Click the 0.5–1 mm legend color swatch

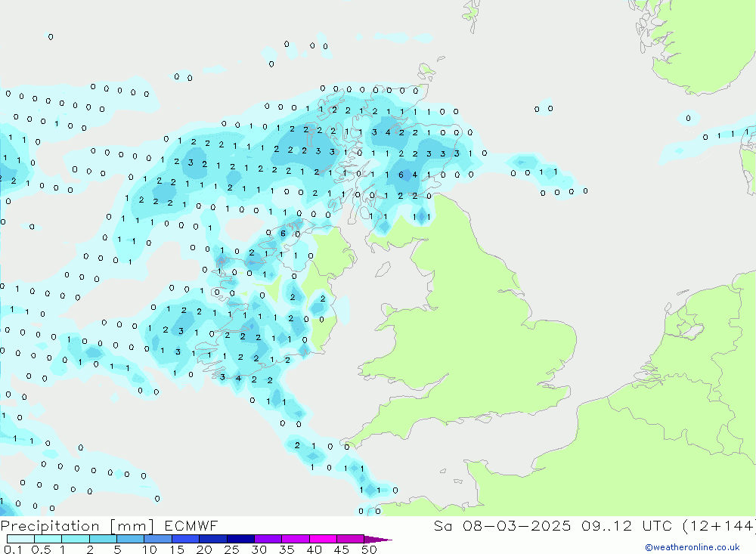click(48, 539)
